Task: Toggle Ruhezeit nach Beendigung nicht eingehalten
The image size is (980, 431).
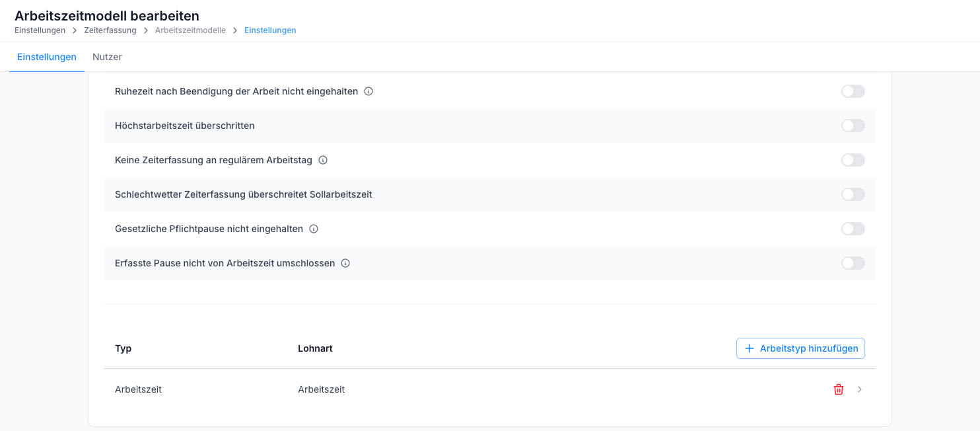Action: (853, 91)
